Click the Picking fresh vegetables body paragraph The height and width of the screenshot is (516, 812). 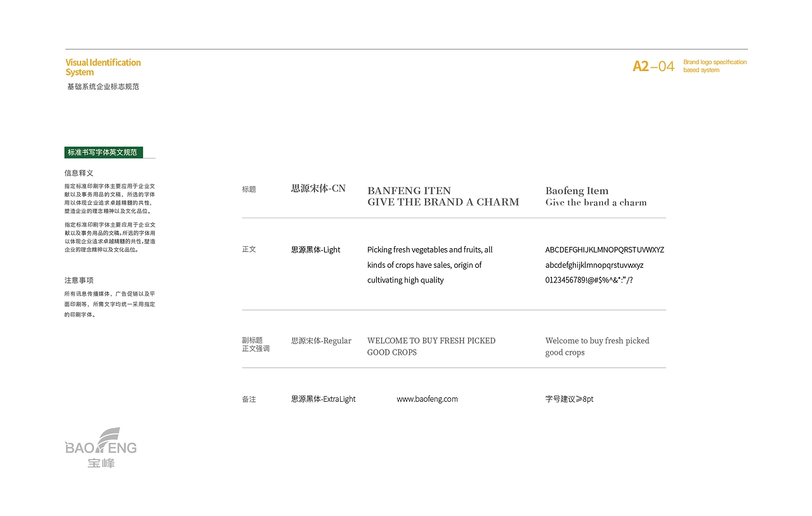click(x=429, y=265)
